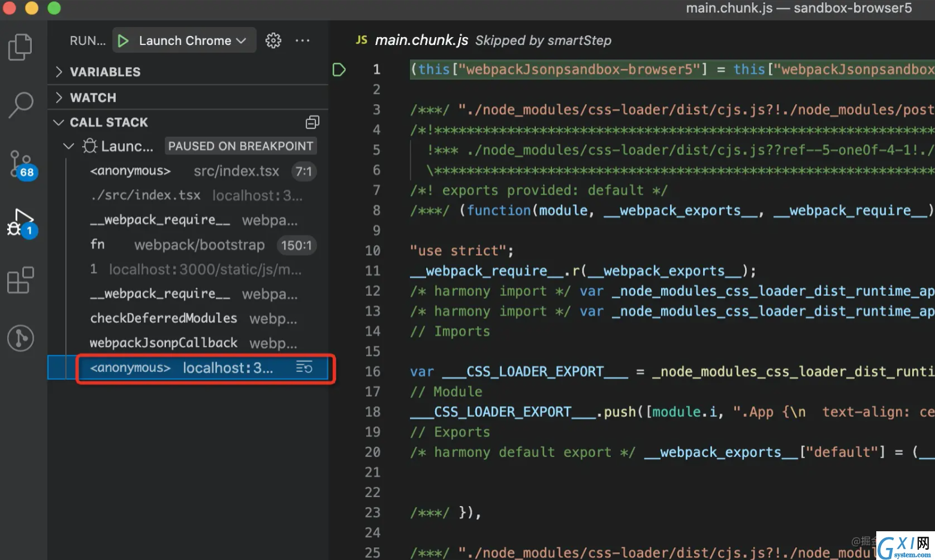
Task: Click restart frame icon on anonymous row
Action: pos(304,367)
